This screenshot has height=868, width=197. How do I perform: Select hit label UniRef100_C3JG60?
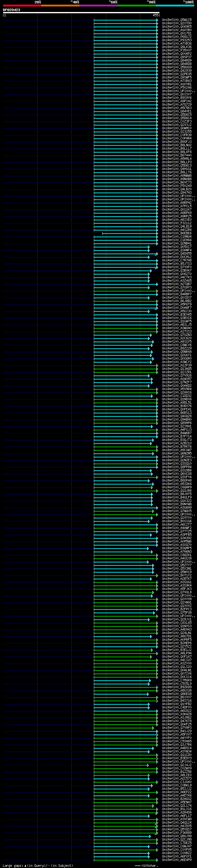click(177, 782)
